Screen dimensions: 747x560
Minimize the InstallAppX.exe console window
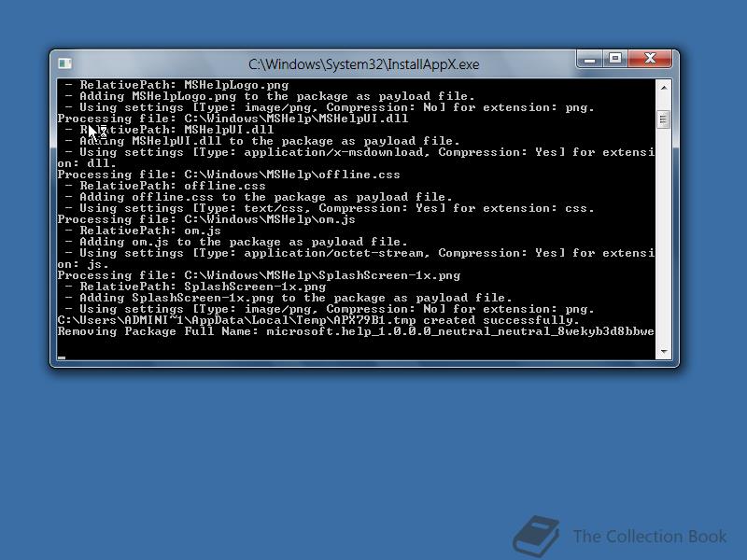[x=590, y=59]
